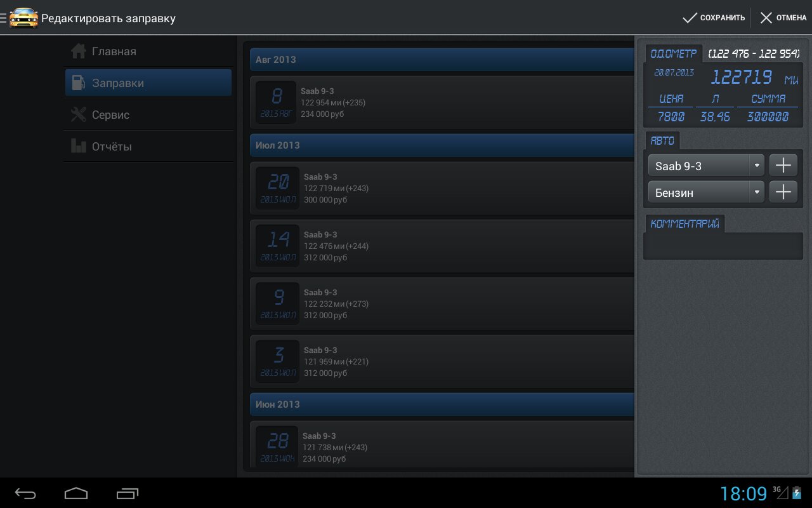Open the Saab 9-3 car dropdown
This screenshot has width=812, height=508.
[x=706, y=166]
